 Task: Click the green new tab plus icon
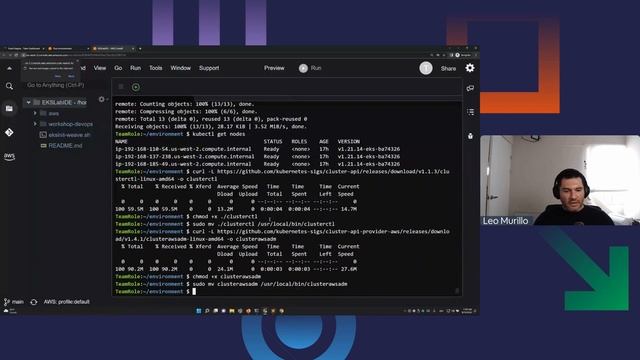click(136, 87)
